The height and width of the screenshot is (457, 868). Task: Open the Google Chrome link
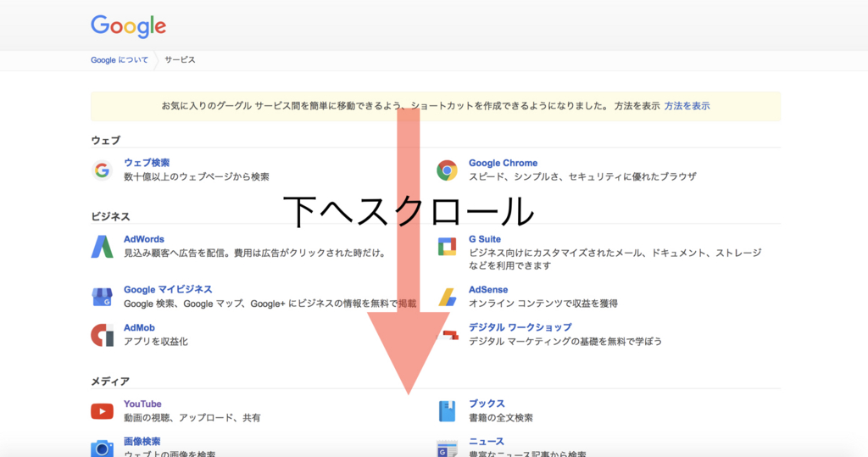click(504, 163)
